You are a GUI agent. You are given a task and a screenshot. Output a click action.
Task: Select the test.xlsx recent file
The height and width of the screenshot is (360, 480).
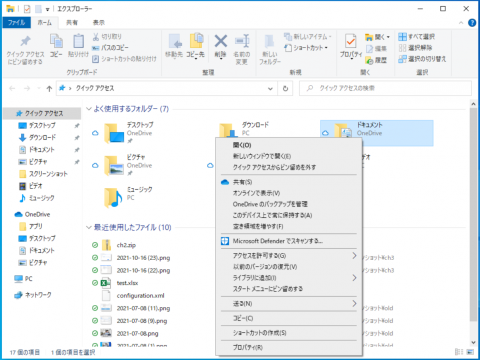coord(127,283)
